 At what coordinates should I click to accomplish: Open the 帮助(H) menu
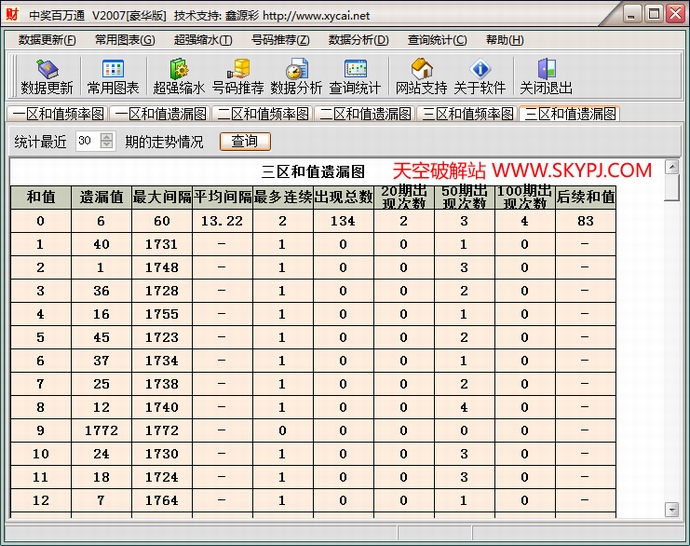pyautogui.click(x=504, y=40)
